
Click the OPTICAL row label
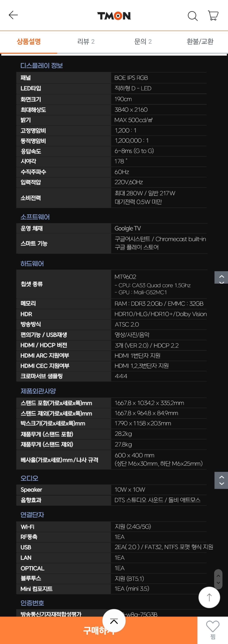[x=32, y=568]
